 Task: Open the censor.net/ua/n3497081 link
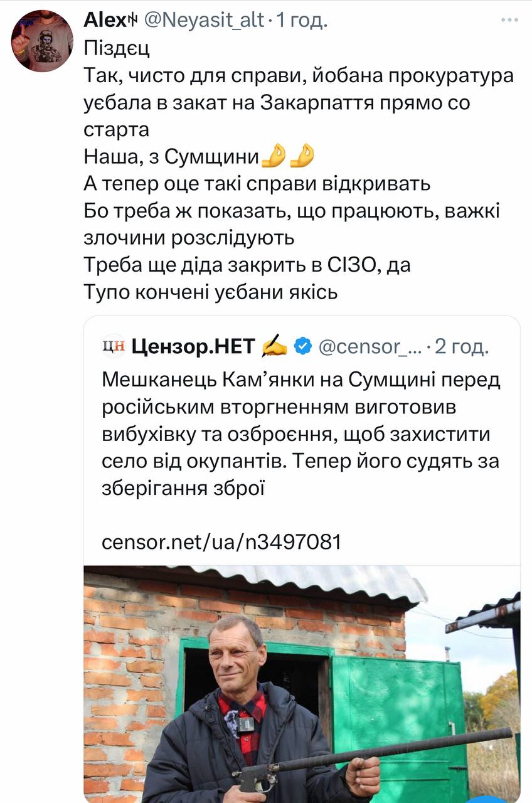click(x=221, y=541)
